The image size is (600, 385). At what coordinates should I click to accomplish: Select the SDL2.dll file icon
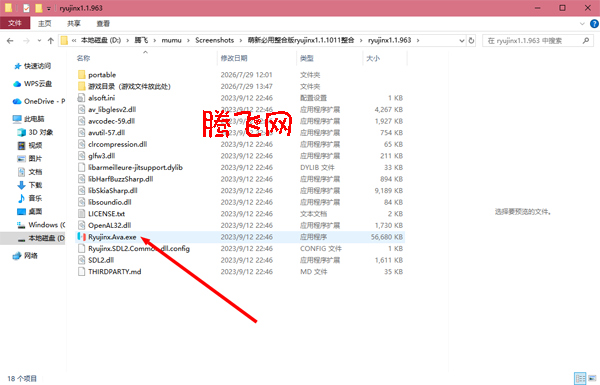pyautogui.click(x=81, y=260)
